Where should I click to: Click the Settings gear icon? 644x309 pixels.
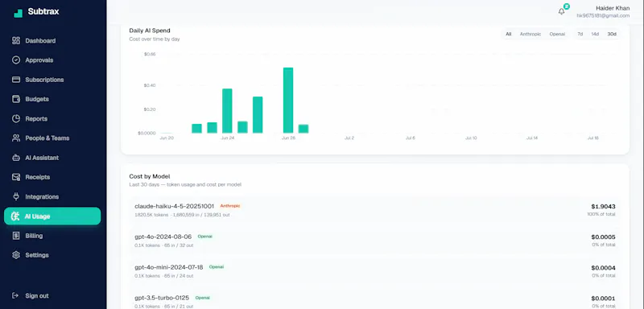pos(16,255)
